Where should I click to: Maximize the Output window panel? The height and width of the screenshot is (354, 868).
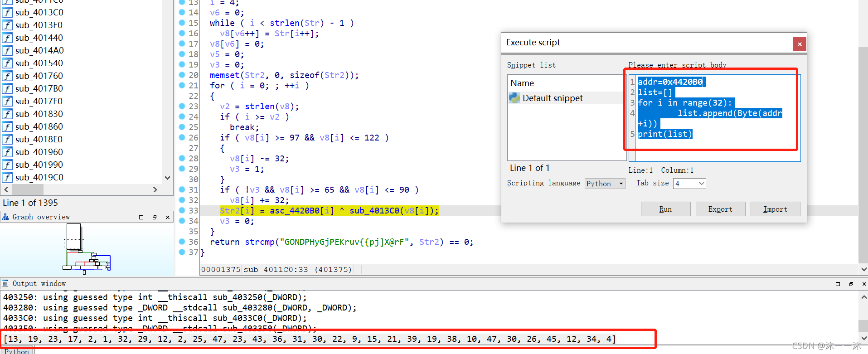[838, 284]
